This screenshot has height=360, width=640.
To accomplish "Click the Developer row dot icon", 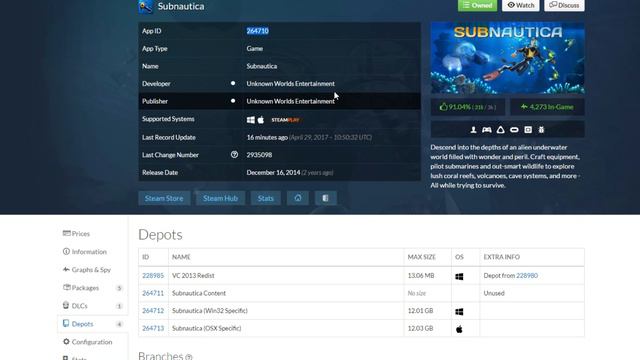I will click(233, 83).
